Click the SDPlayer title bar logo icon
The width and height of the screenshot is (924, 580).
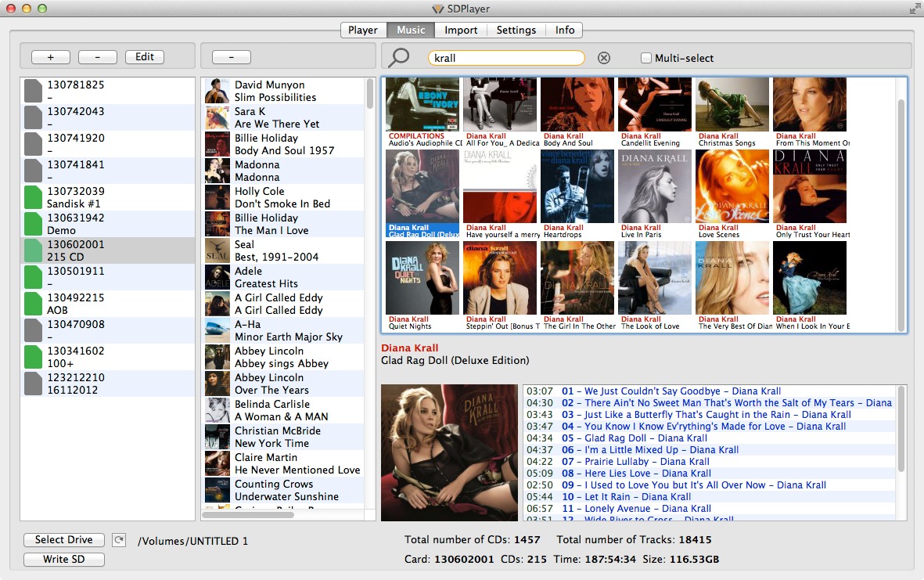(437, 9)
